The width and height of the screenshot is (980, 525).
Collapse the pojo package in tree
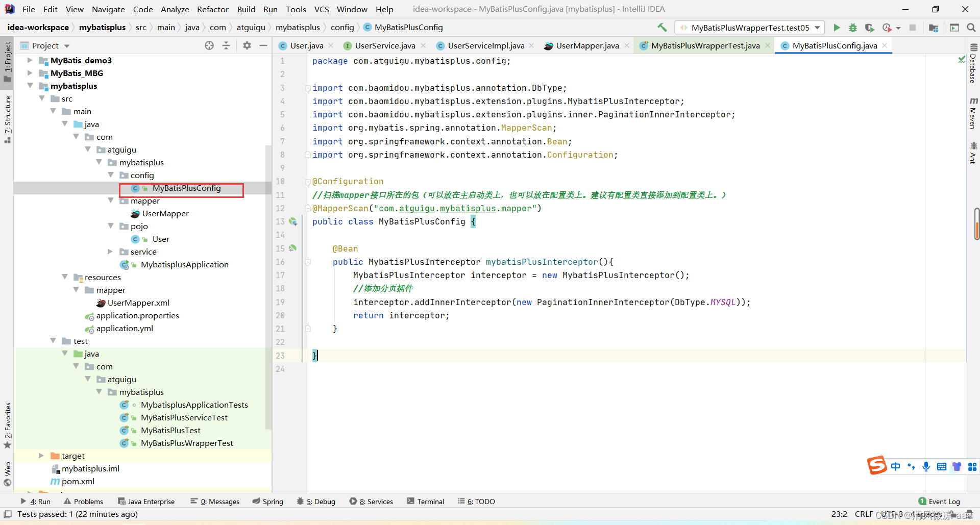click(x=110, y=226)
